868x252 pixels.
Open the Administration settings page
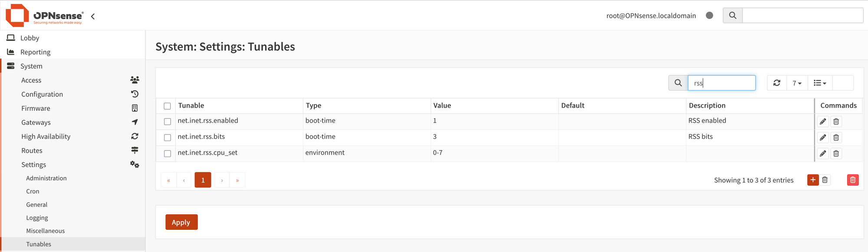(46, 178)
